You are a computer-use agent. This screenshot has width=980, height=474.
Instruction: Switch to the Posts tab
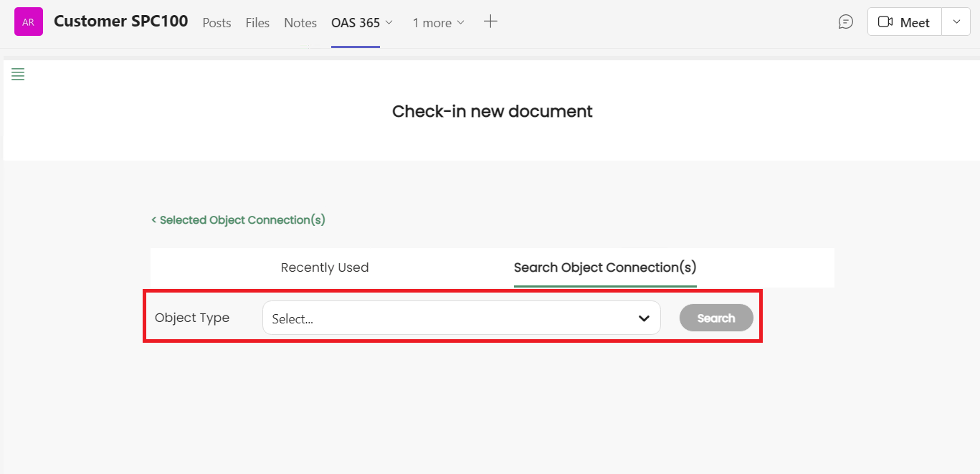point(217,23)
